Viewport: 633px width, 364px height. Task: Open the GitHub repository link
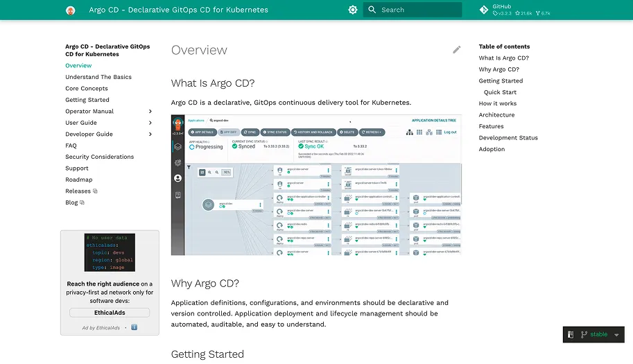click(514, 10)
